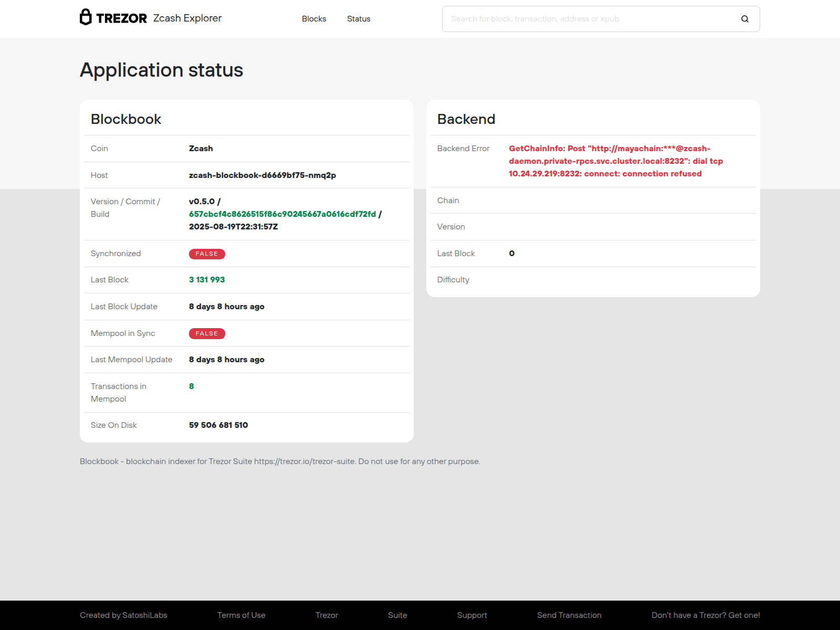This screenshot has height=630, width=840.
Task: Open the Support footer link
Action: (472, 615)
